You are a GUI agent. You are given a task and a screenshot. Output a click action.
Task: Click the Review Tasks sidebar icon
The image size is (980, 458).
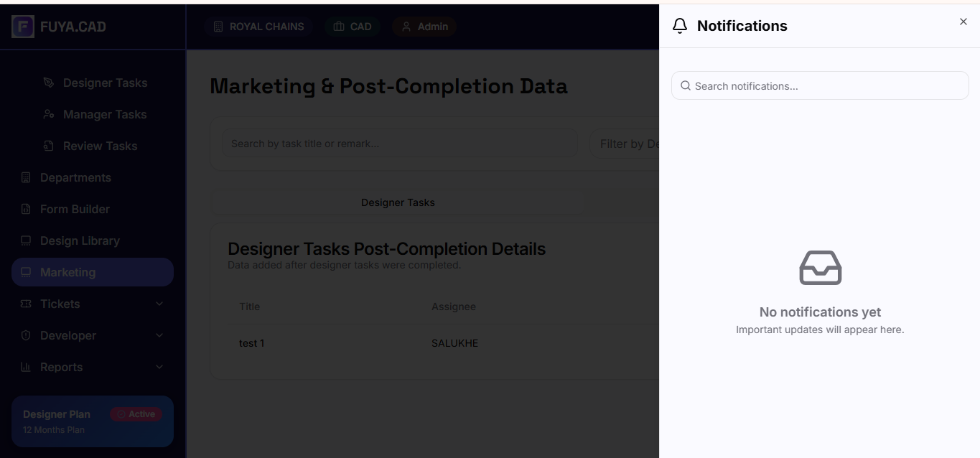click(49, 146)
